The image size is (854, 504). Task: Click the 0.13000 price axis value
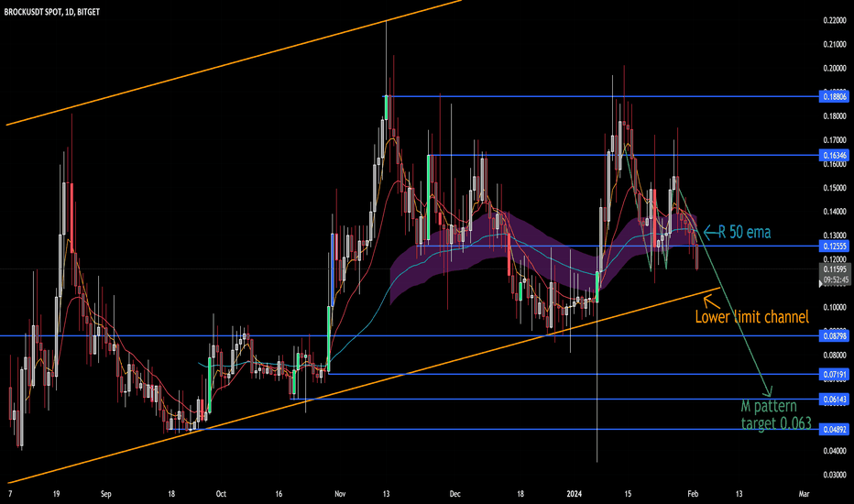click(835, 236)
